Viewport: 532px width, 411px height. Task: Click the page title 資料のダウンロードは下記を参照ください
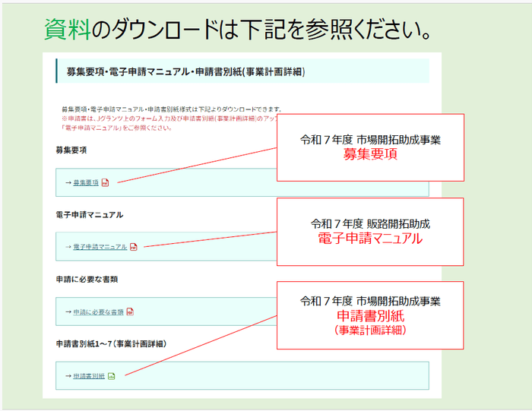click(x=239, y=30)
